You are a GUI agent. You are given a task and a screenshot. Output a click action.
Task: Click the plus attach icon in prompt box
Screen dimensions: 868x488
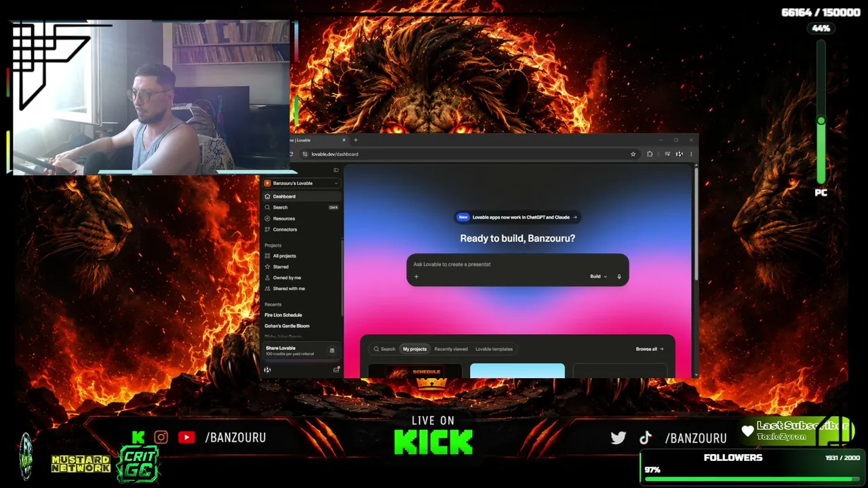point(416,277)
